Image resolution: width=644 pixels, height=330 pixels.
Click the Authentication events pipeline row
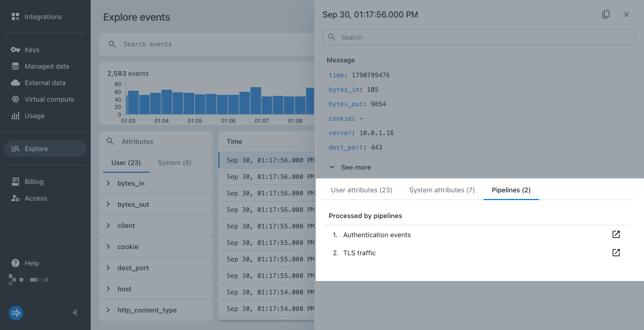click(477, 235)
